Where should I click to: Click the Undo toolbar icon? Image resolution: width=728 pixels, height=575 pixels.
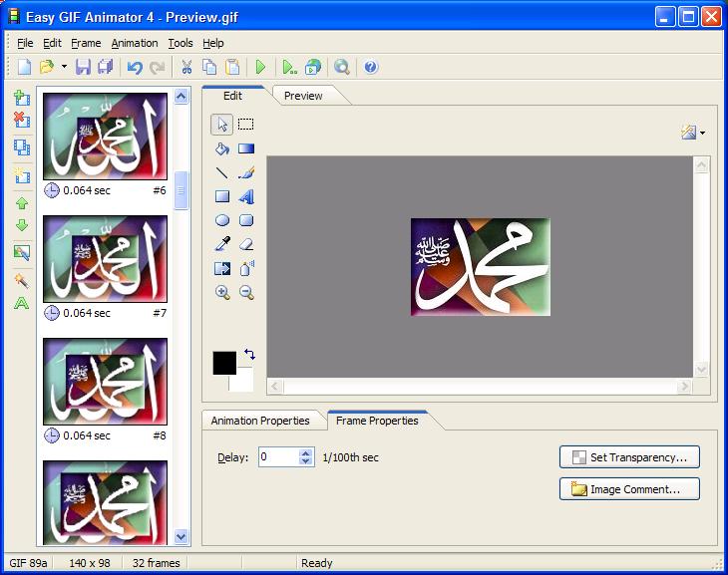coord(135,68)
